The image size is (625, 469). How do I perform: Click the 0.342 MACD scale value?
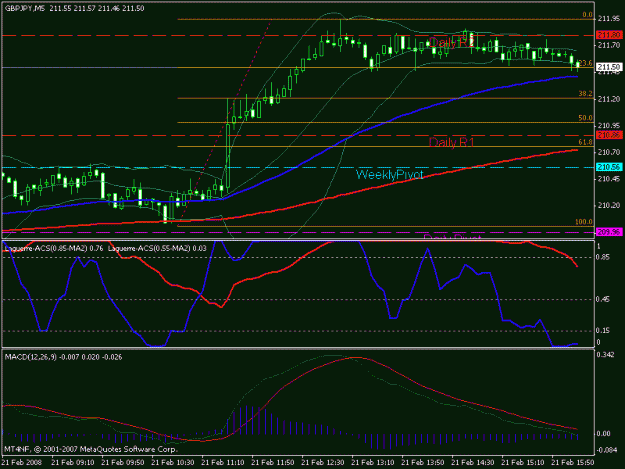coord(606,355)
